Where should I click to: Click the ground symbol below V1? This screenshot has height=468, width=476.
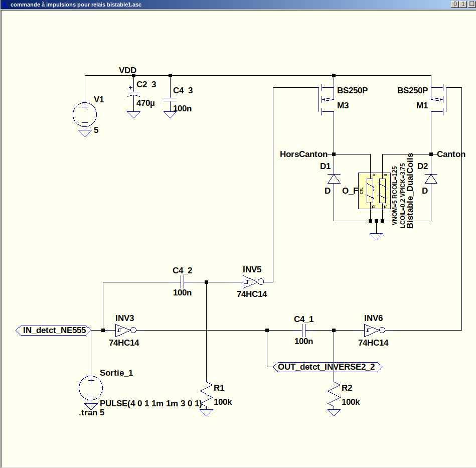pos(85,133)
